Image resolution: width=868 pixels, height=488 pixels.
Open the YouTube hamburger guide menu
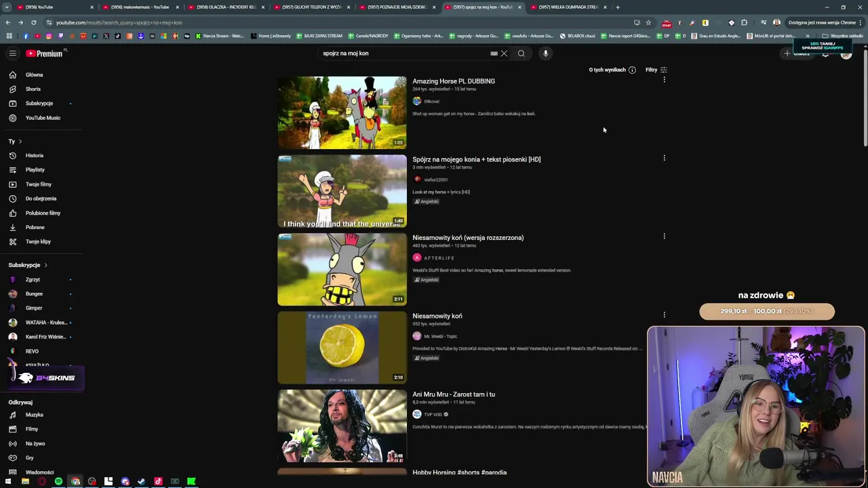pyautogui.click(x=12, y=54)
